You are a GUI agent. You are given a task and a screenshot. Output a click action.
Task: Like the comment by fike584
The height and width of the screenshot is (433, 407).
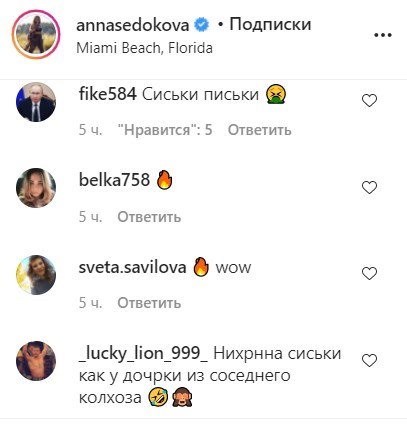pos(369,101)
